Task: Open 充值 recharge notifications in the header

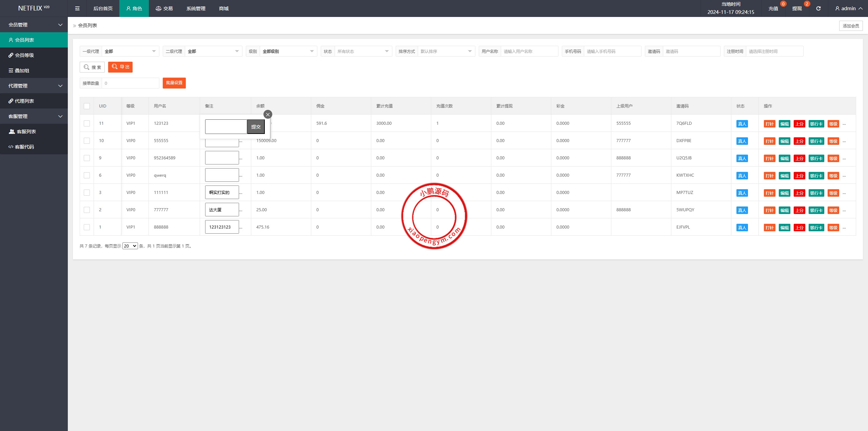Action: (x=773, y=8)
